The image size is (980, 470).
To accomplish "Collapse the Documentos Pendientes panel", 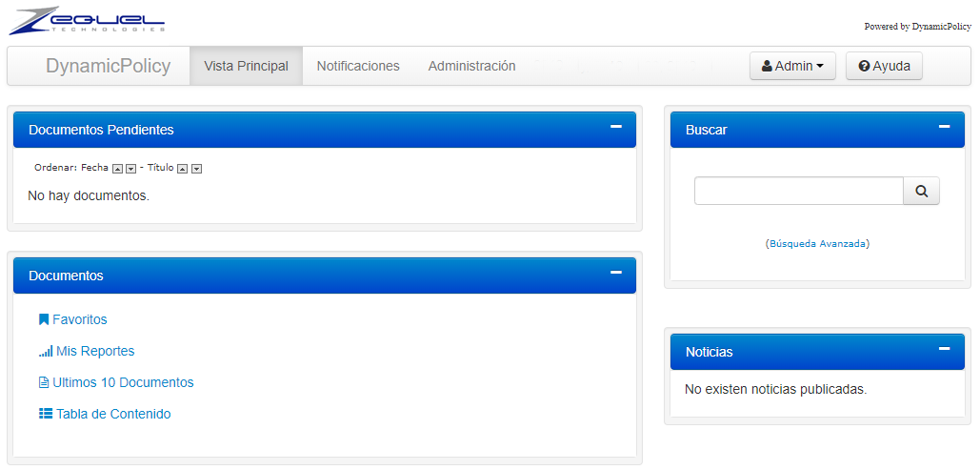I will (615, 127).
